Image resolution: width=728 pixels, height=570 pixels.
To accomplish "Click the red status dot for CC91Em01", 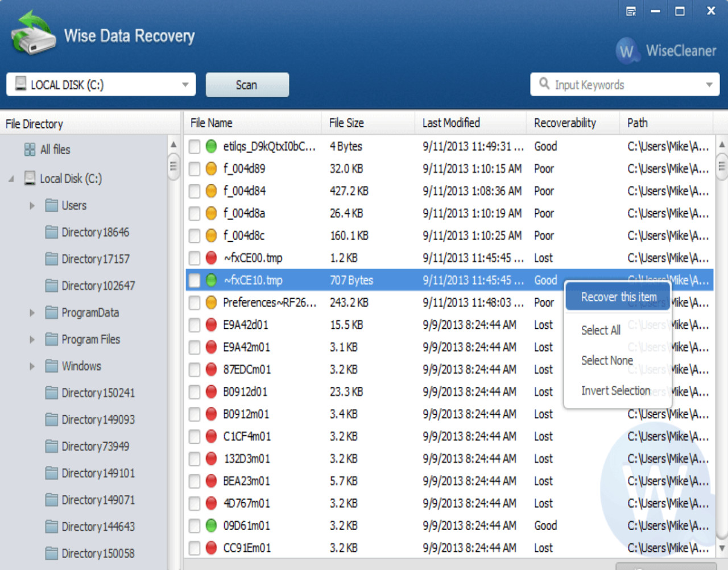I will (x=211, y=548).
